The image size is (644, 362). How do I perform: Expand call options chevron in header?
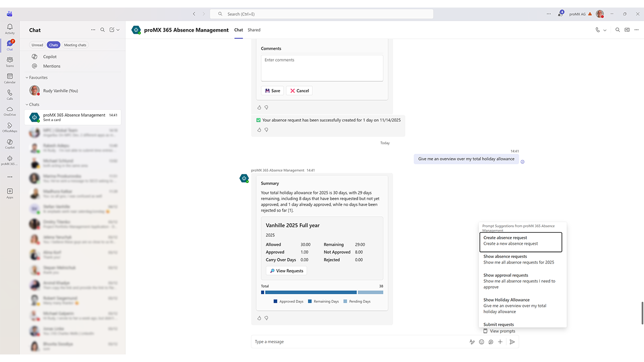point(605,30)
